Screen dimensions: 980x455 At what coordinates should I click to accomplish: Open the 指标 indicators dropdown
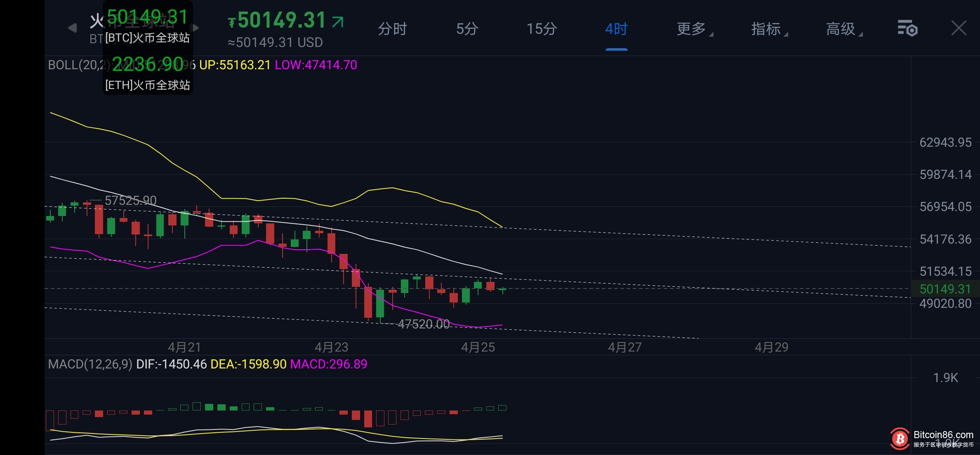[767, 29]
